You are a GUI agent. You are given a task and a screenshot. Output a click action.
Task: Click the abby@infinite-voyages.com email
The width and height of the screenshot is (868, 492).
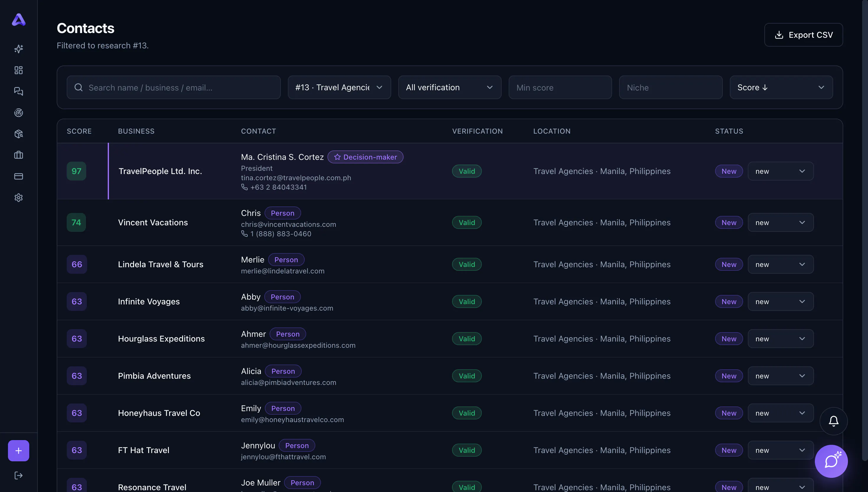(x=287, y=308)
